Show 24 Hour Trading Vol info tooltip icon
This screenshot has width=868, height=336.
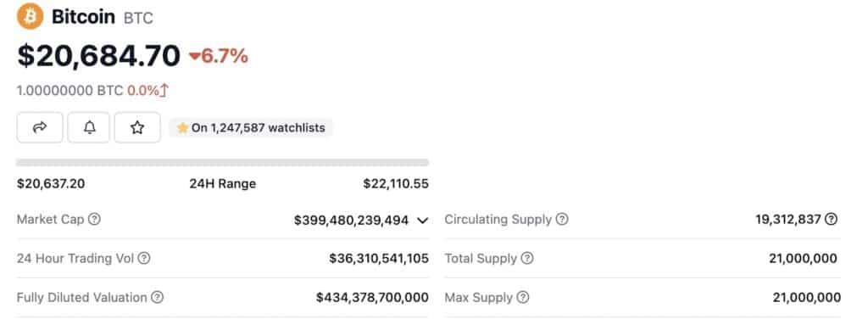point(144,258)
